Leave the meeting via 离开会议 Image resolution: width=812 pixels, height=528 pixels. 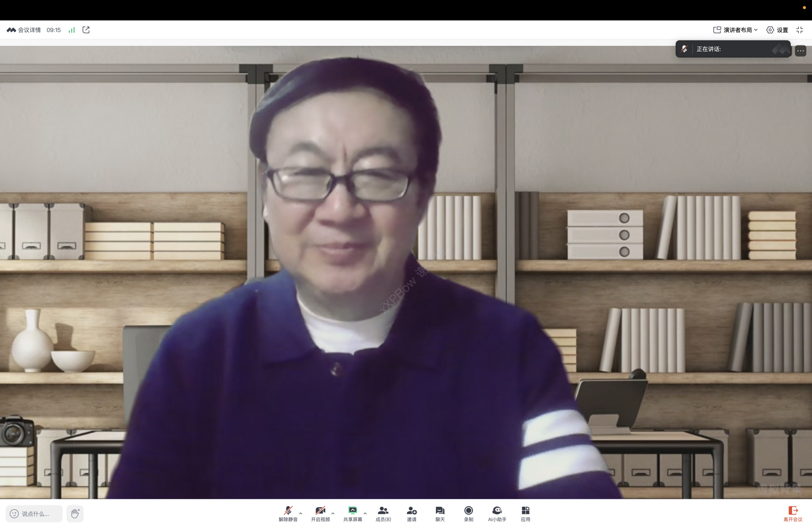click(x=794, y=514)
